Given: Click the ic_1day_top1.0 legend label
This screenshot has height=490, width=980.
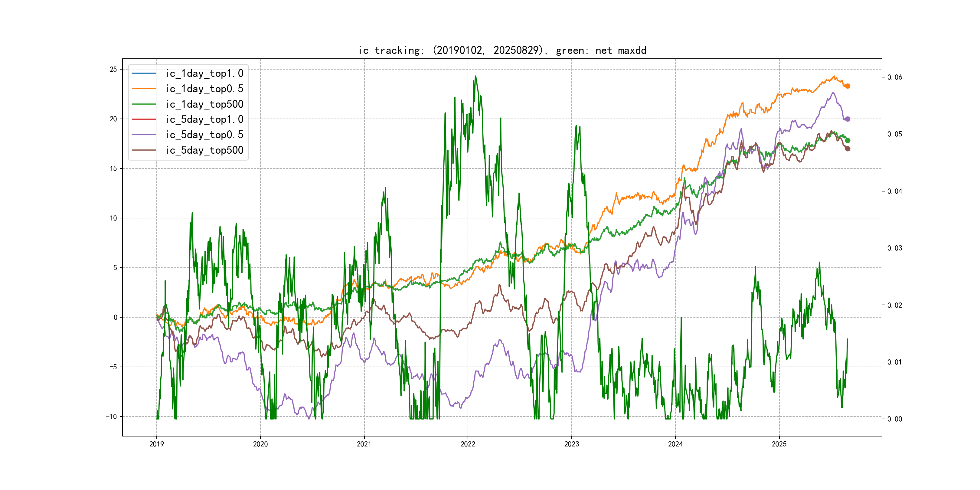Looking at the screenshot, I should 204,73.
